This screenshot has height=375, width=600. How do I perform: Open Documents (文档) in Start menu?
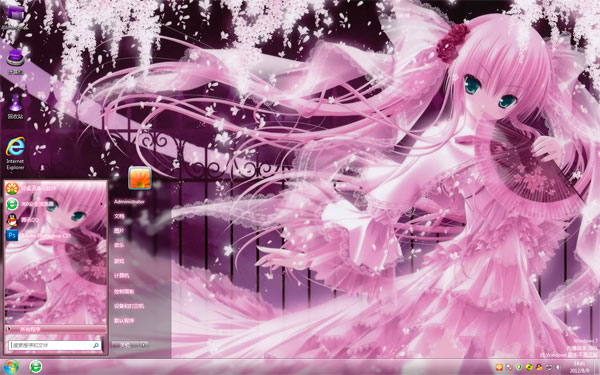119,216
